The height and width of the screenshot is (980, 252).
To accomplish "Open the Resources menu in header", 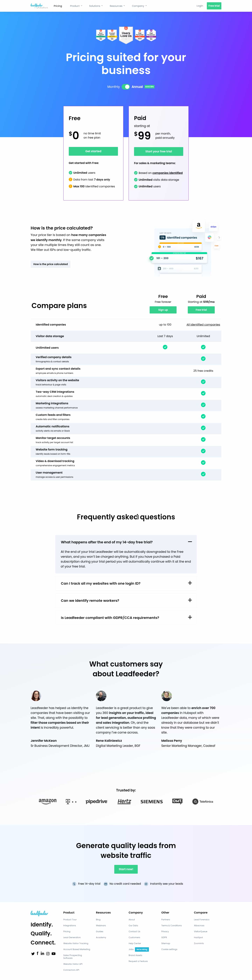I will point(117,6).
